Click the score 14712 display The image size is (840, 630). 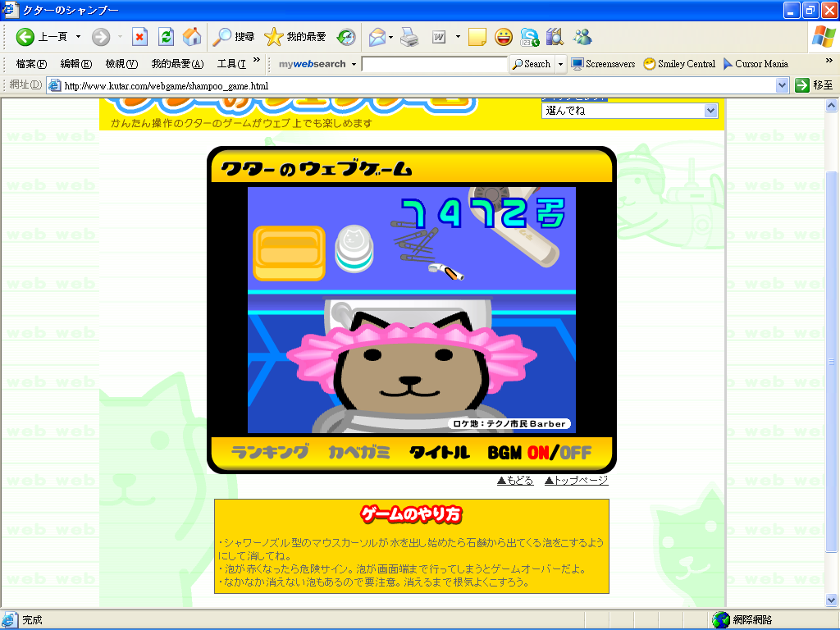[x=482, y=212]
